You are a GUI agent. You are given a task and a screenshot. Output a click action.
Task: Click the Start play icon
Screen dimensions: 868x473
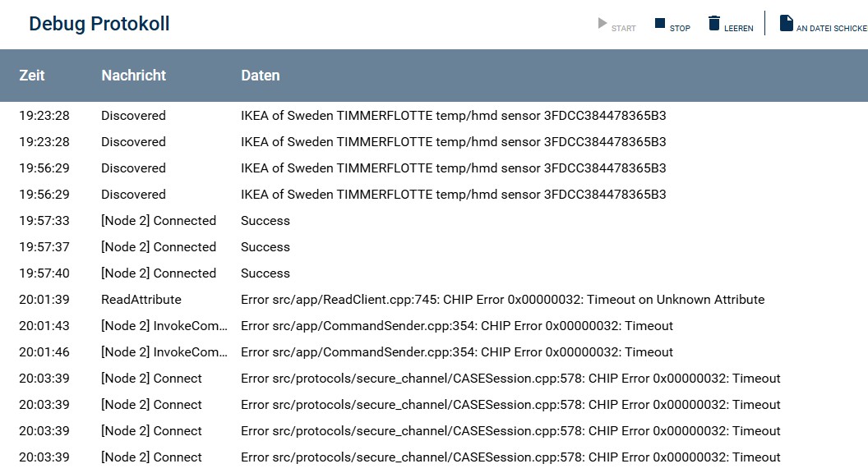pyautogui.click(x=603, y=24)
